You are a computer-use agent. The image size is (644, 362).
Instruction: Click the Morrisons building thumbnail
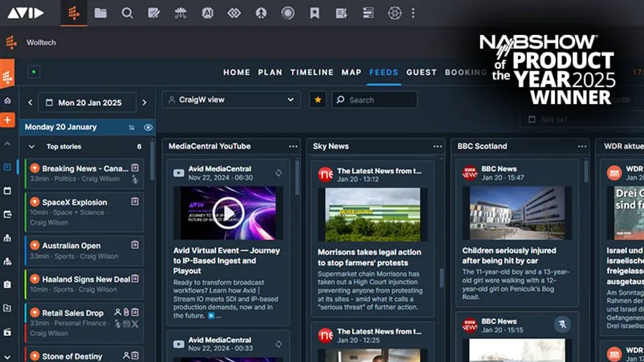point(373,215)
